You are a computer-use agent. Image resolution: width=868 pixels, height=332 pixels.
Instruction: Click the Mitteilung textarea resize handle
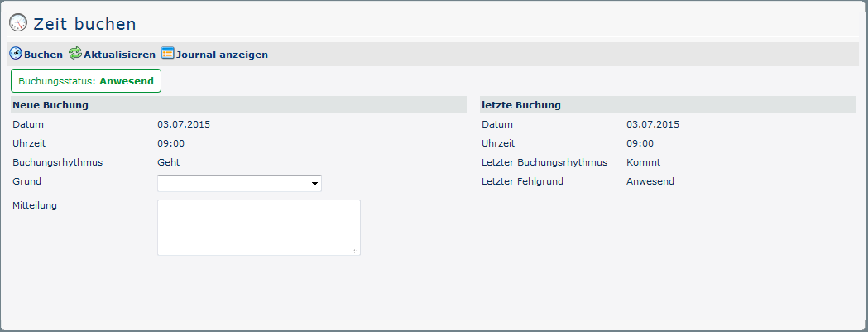(355, 250)
